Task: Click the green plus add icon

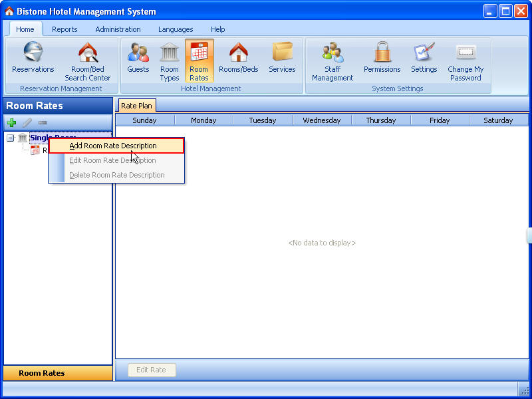Action: tap(11, 123)
